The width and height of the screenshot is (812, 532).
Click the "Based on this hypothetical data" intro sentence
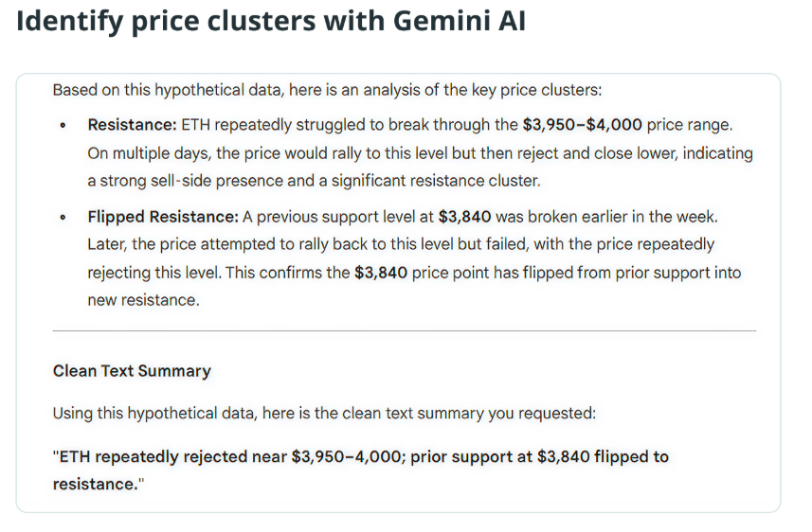(x=327, y=90)
